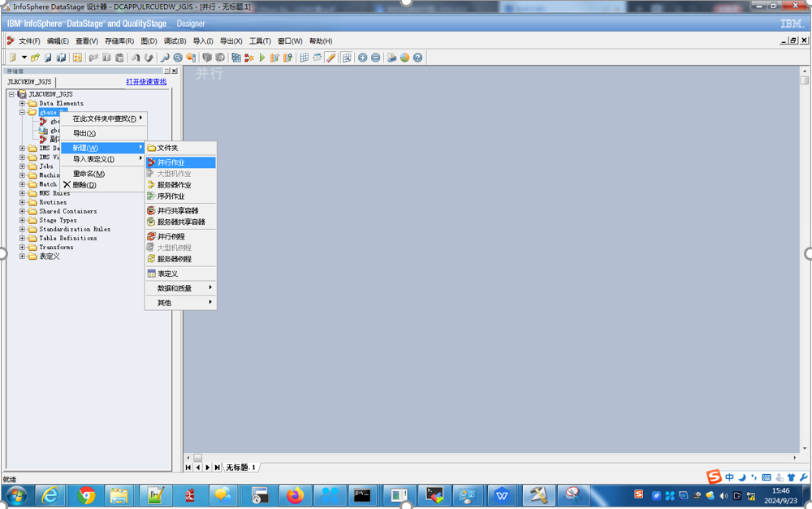812x509 pixels.
Task: Expand the Transforms folder
Action: click(22, 247)
